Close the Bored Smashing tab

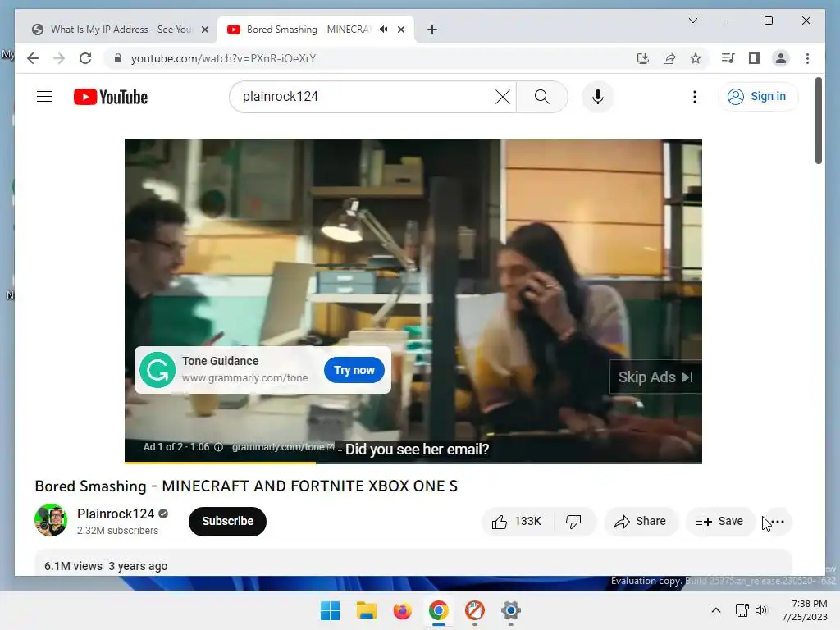pyautogui.click(x=400, y=30)
